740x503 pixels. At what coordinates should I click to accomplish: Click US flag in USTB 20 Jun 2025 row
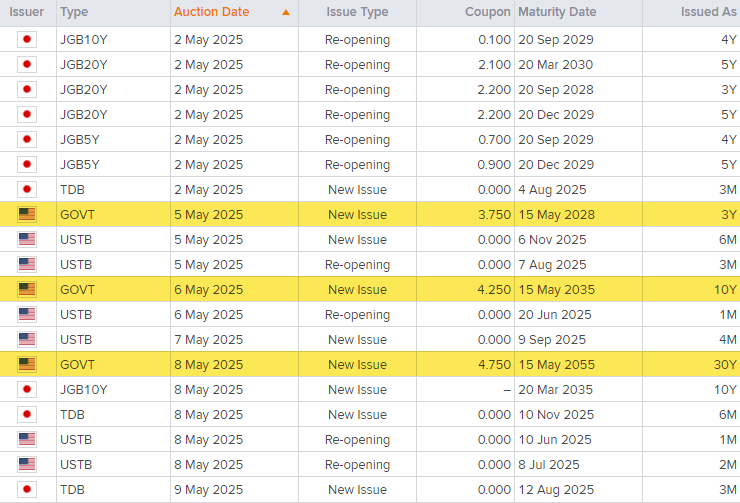27,314
